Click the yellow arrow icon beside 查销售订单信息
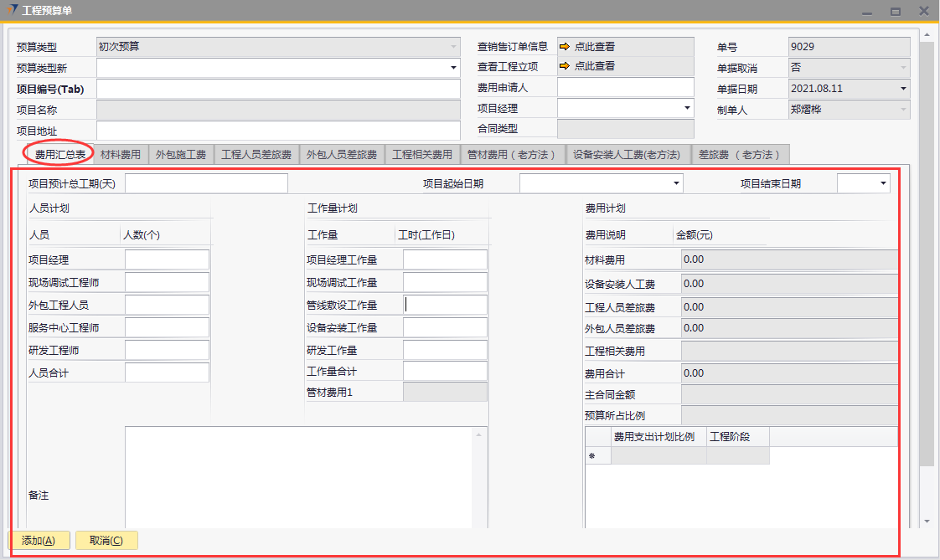Image resolution: width=940 pixels, height=560 pixels. click(565, 47)
